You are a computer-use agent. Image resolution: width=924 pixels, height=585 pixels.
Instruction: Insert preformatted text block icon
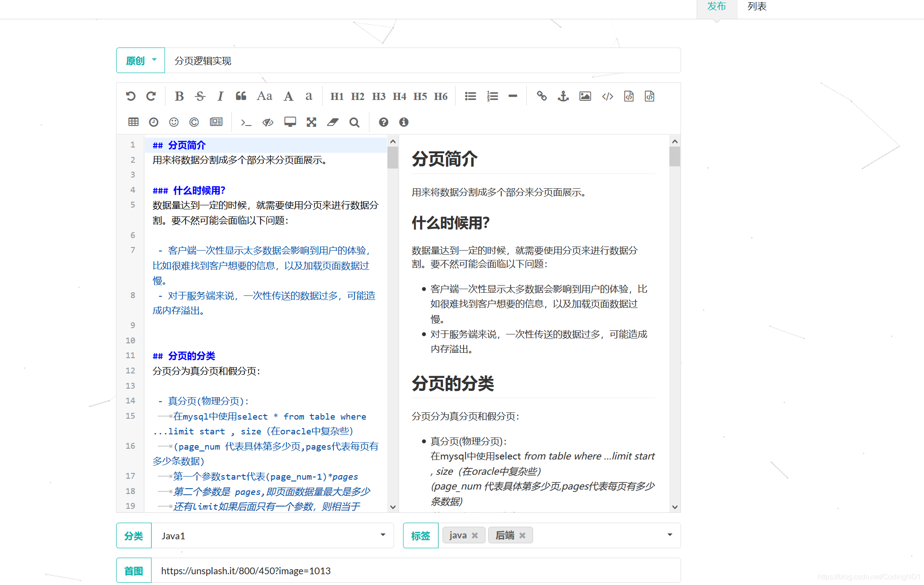coord(629,96)
